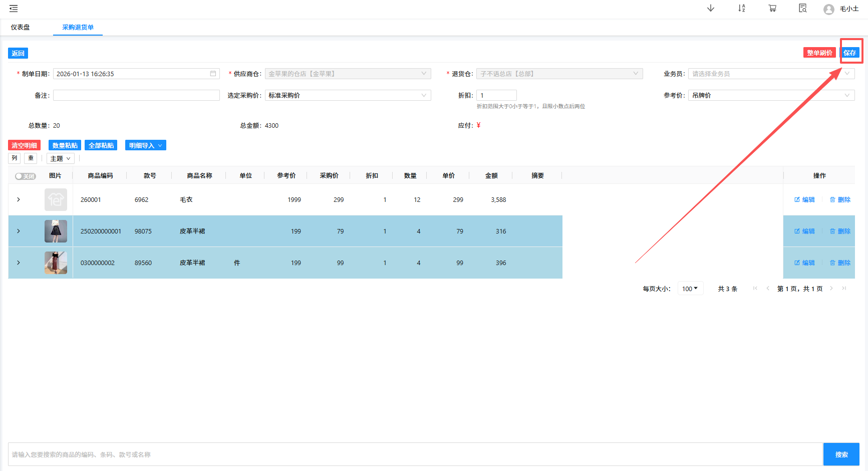
Task: Switch to the 仪表盘 tab
Action: tap(21, 27)
